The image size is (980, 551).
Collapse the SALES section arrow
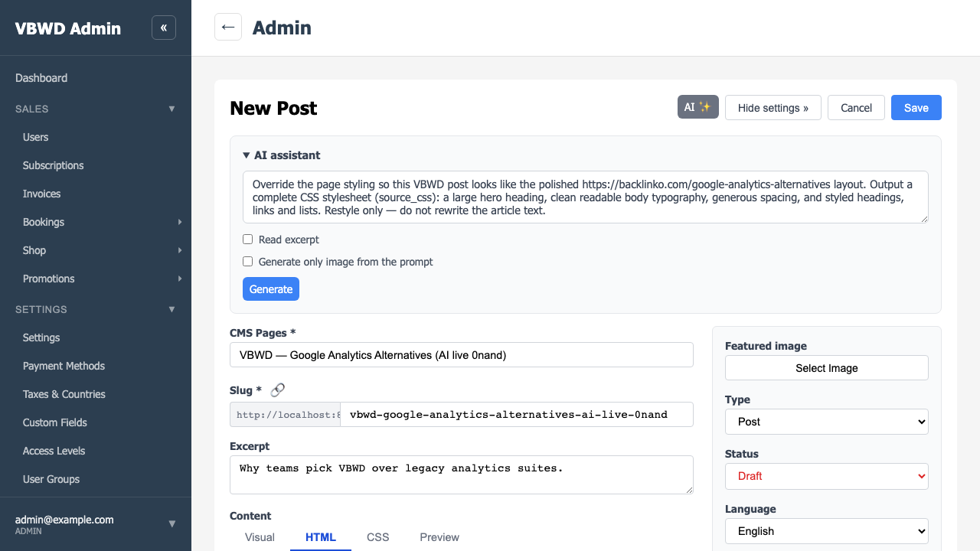tap(172, 109)
